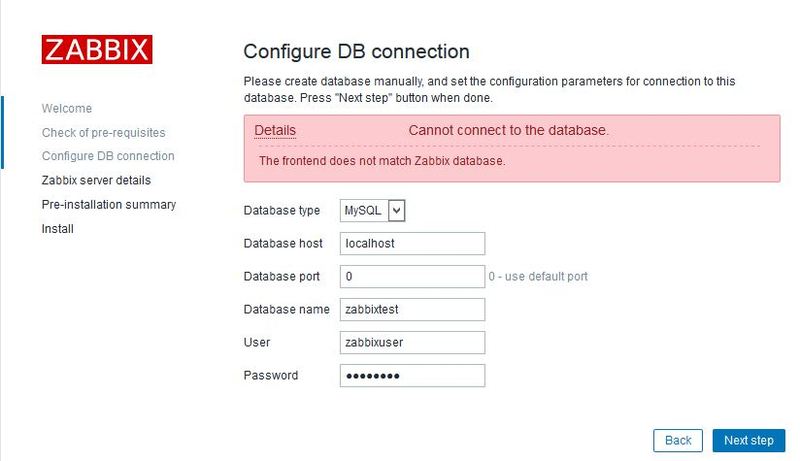Click Zabbix server details sidebar item
The height and width of the screenshot is (461, 800).
96,181
